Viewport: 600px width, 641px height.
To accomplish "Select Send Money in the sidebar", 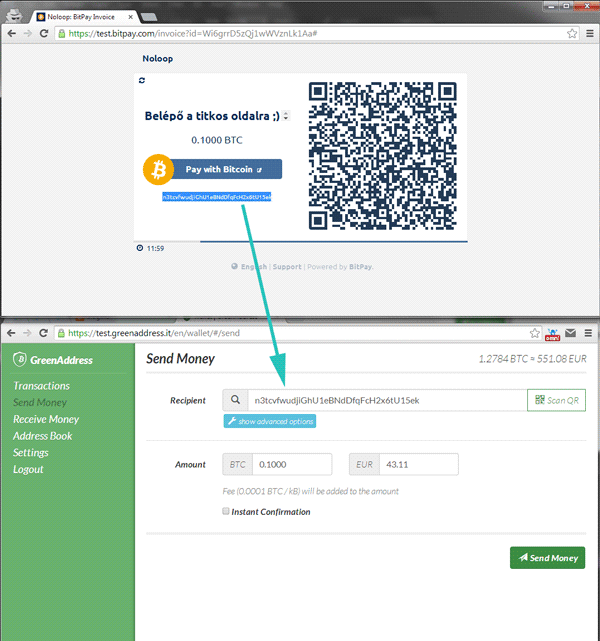I will 40,402.
